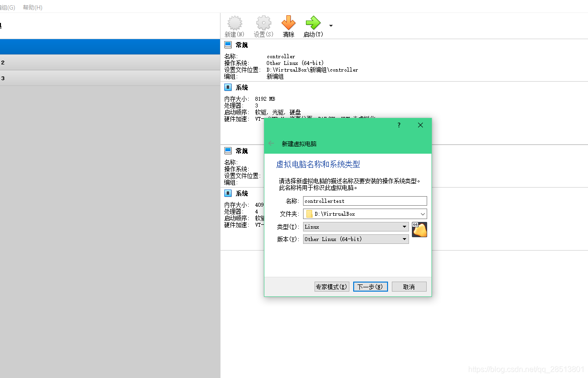Click the 系统 section icon
588x378 pixels.
(x=227, y=87)
